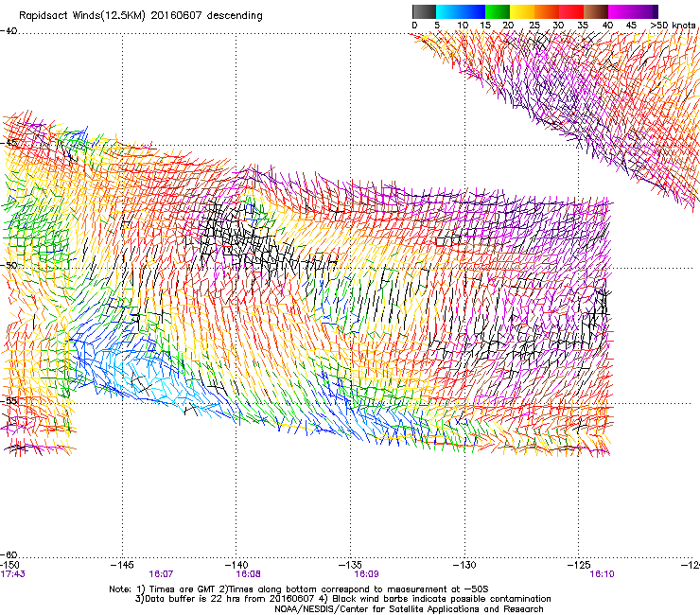Click the '-40' latitude label on left axis
Viewport: 700px width, 615px height.
tap(9, 31)
